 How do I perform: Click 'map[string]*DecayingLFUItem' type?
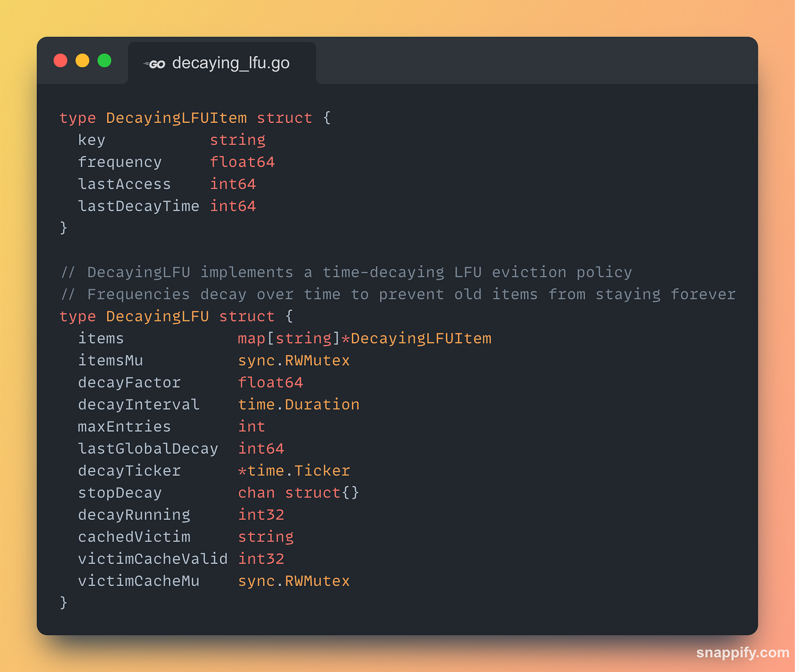tap(365, 338)
